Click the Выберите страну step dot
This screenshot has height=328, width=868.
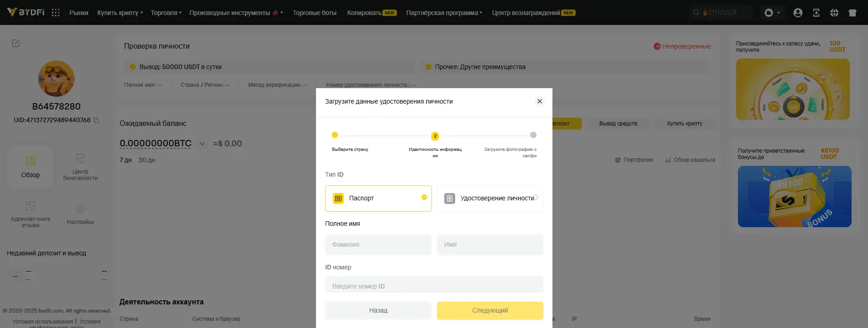[x=335, y=135]
